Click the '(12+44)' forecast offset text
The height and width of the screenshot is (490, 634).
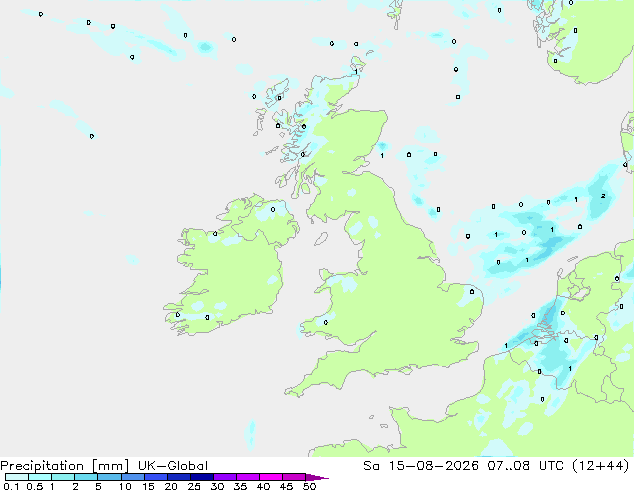point(601,466)
